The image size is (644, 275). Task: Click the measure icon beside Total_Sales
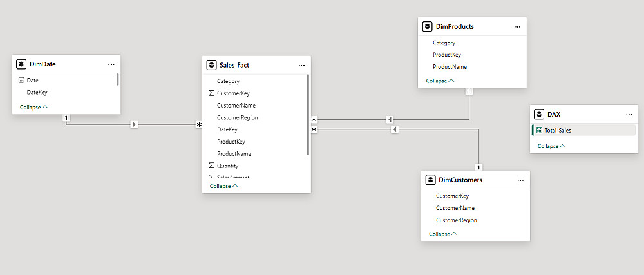click(x=538, y=130)
